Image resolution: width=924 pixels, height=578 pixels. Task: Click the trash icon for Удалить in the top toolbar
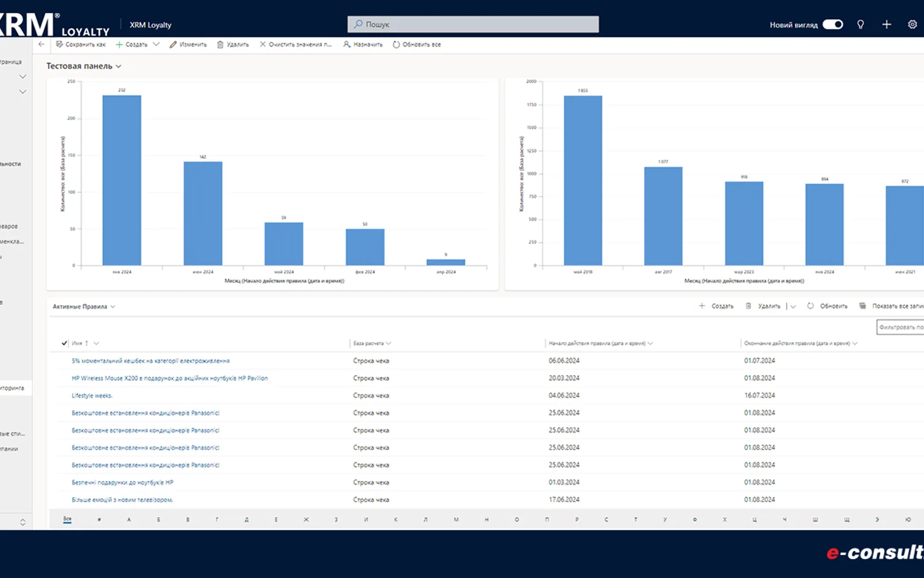[220, 45]
